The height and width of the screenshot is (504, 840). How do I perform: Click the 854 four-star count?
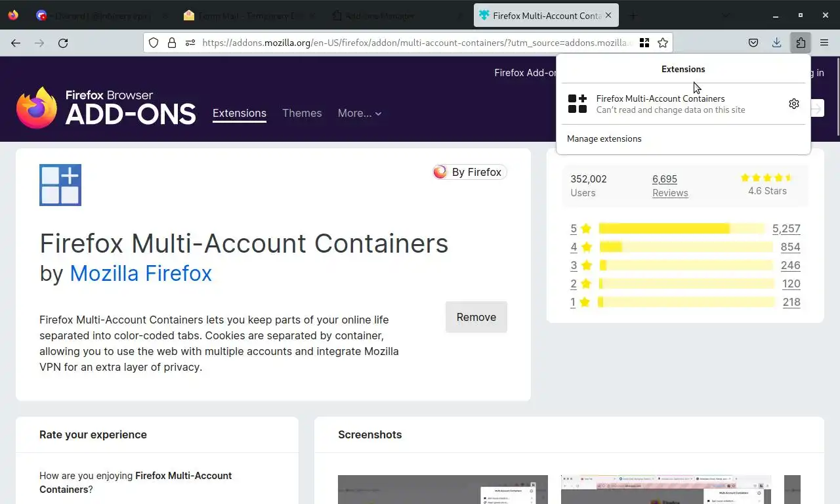791,247
